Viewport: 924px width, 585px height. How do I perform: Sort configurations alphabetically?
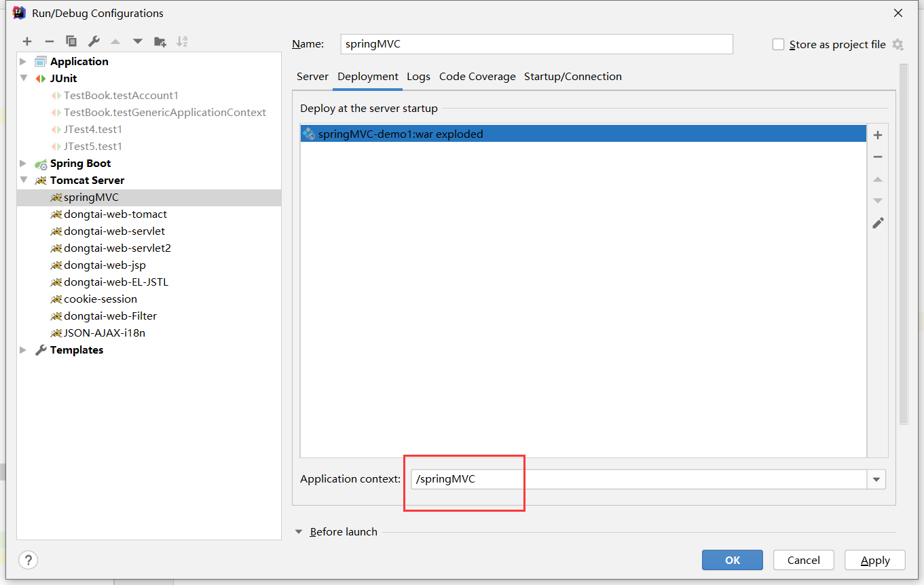[x=182, y=41]
